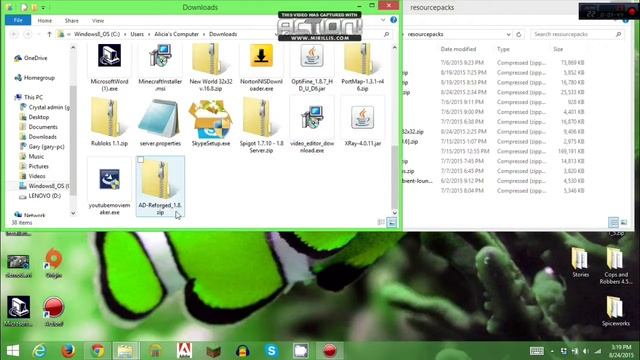This screenshot has height=360, width=640.
Task: Launch Internet Explorer from taskbar
Action: pos(39,351)
